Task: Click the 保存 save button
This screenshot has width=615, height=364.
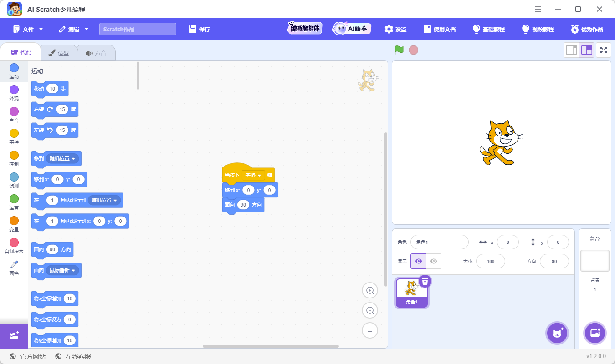Action: [200, 29]
